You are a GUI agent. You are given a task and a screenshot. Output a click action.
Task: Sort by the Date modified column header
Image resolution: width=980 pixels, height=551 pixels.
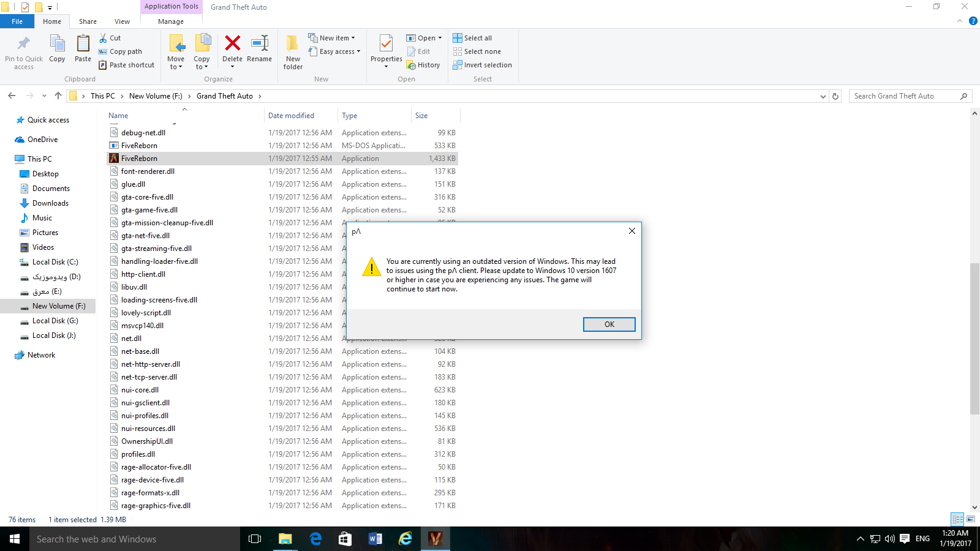click(301, 115)
